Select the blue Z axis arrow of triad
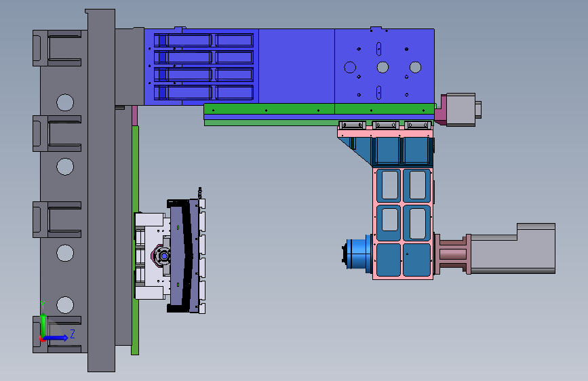 coord(56,338)
